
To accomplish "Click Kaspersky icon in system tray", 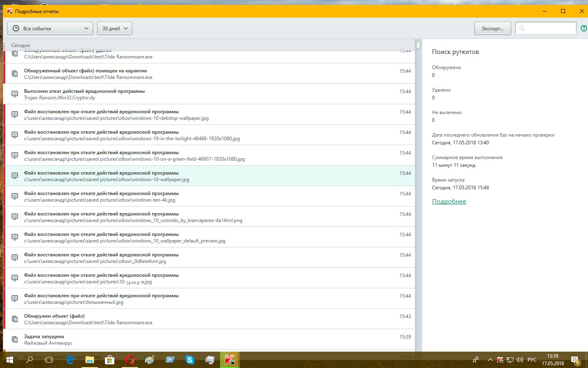I will coord(500,360).
